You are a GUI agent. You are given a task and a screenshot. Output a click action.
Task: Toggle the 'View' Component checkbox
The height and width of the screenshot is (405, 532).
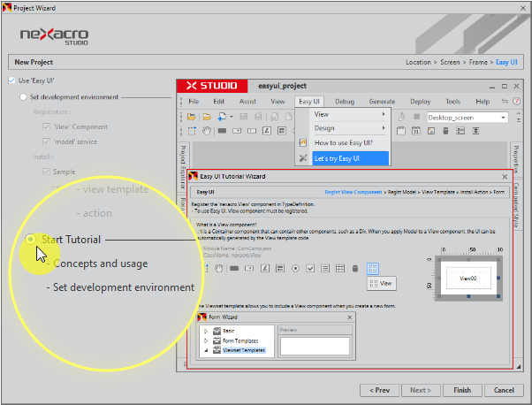point(47,126)
